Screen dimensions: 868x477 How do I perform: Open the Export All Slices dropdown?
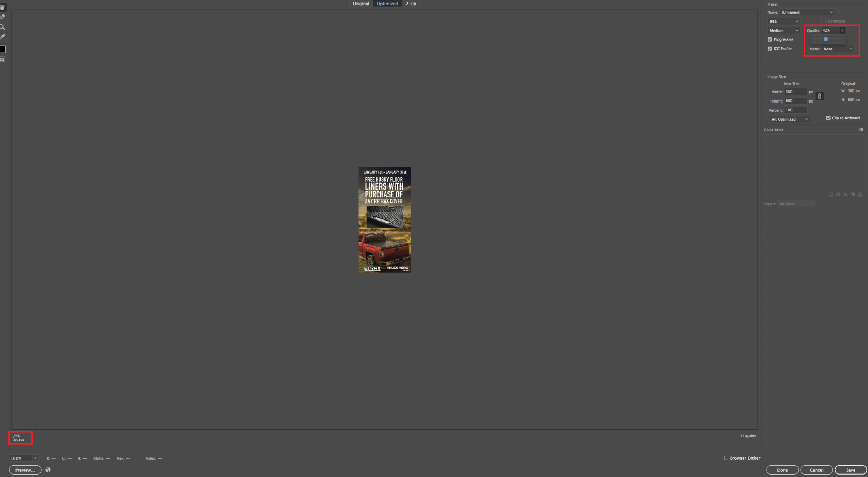click(796, 204)
